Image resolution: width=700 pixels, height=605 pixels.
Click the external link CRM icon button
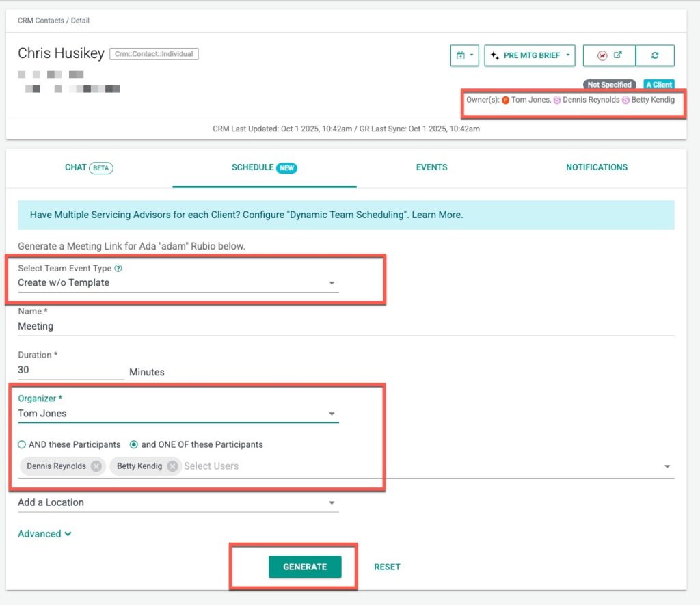coord(609,55)
